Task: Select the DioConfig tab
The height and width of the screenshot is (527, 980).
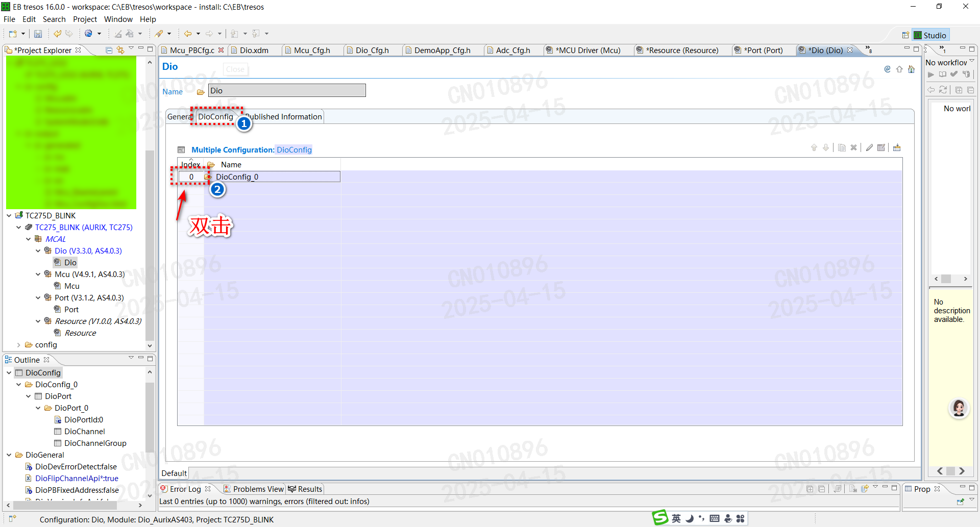Action: tap(215, 117)
